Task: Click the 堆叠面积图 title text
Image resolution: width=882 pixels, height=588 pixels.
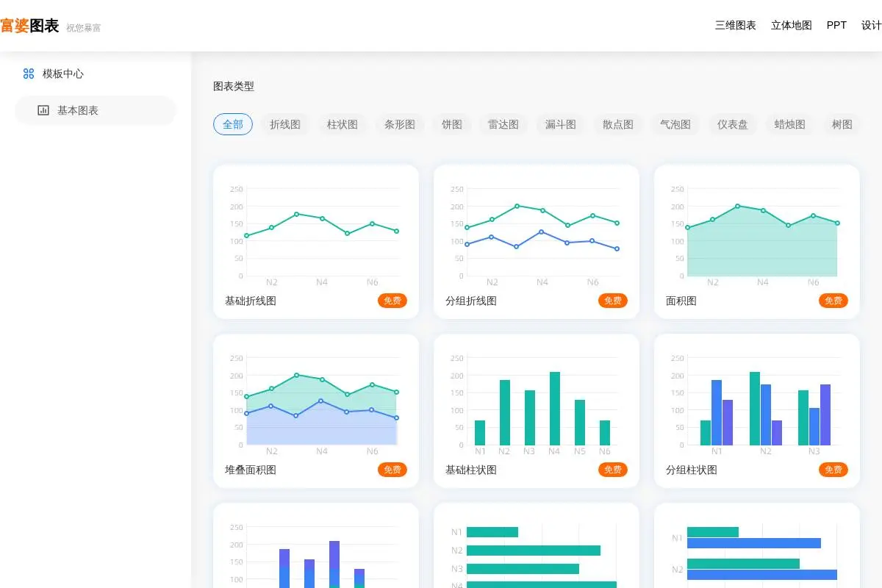Action: [251, 470]
